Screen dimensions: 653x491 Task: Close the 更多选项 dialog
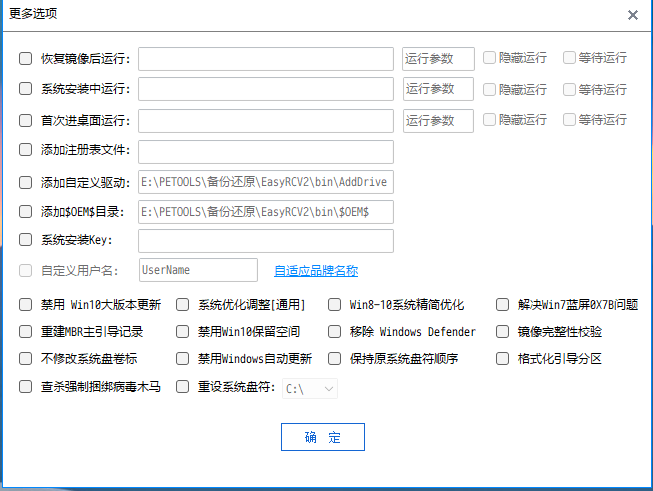633,15
